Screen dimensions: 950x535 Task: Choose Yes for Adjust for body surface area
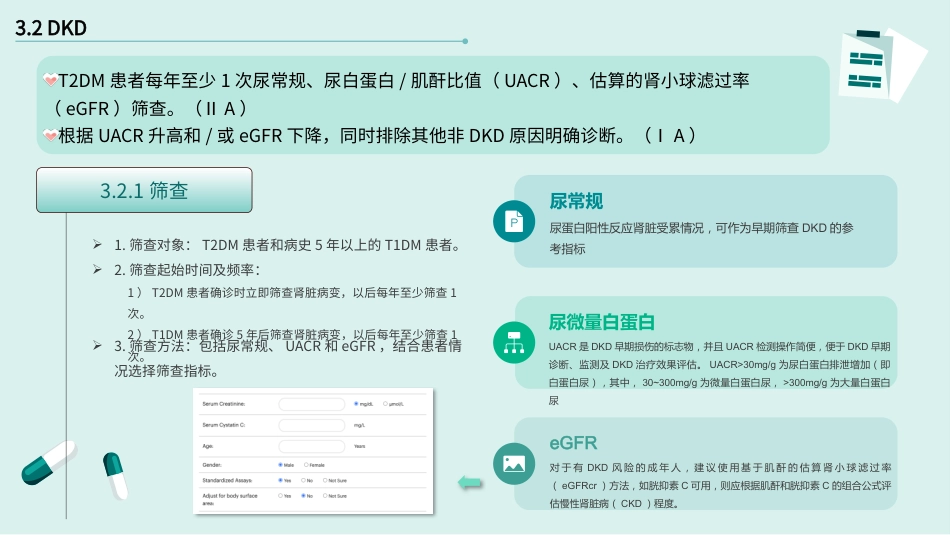point(281,496)
